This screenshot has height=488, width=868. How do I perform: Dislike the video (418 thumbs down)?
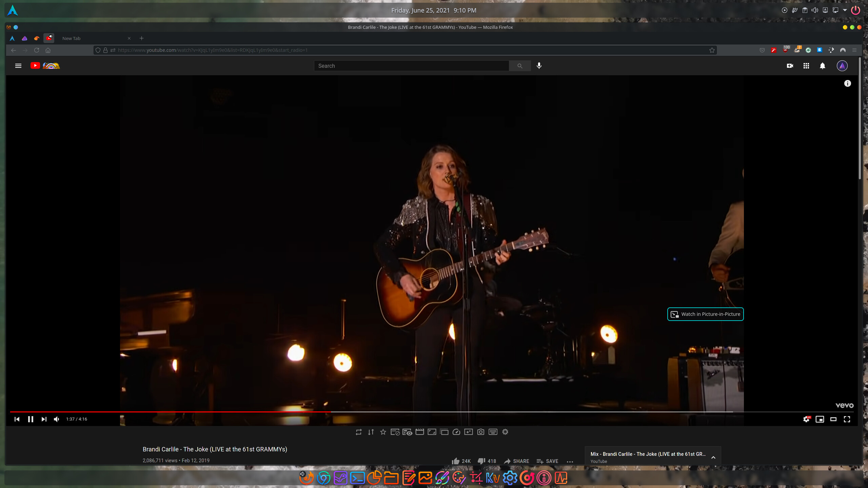(x=487, y=461)
